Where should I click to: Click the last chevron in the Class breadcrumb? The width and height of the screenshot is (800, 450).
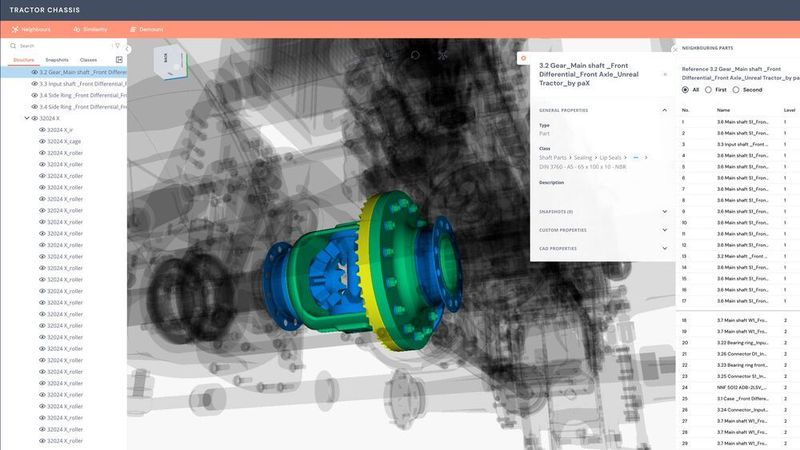[646, 158]
